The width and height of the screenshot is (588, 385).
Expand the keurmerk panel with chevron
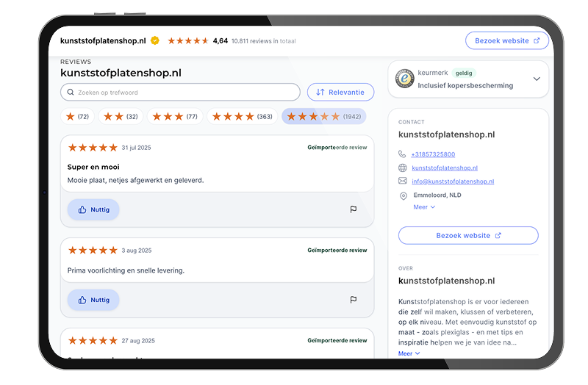coord(537,79)
